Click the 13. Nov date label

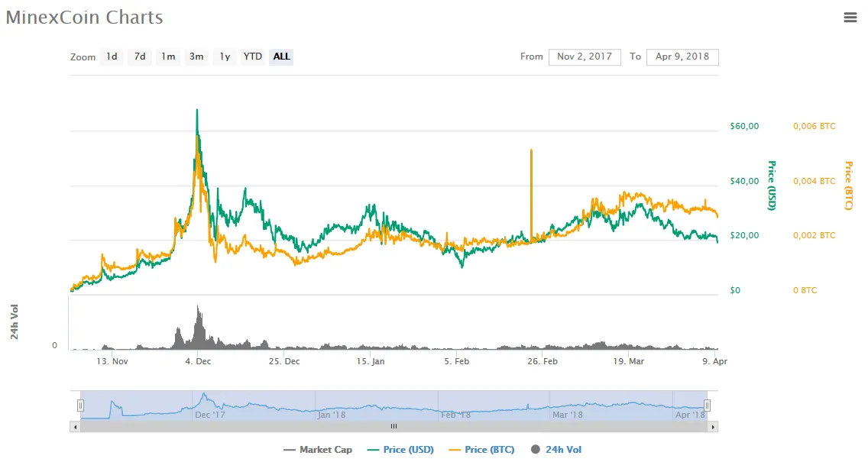[112, 361]
